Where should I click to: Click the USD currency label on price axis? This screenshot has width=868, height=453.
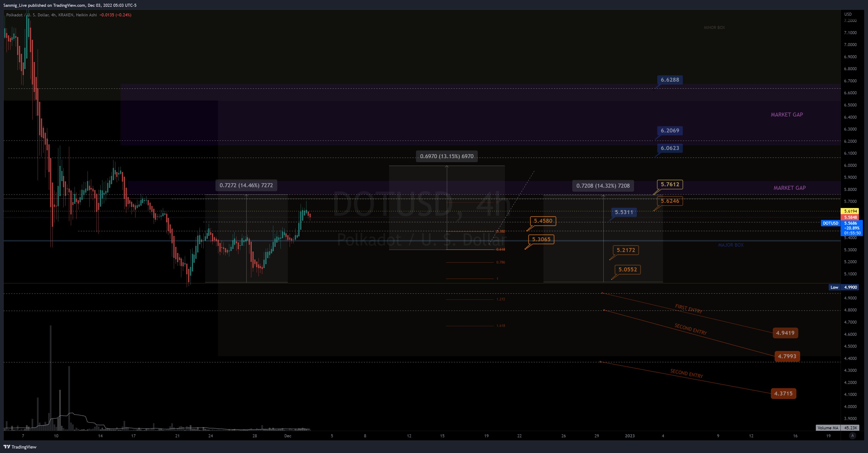point(848,14)
